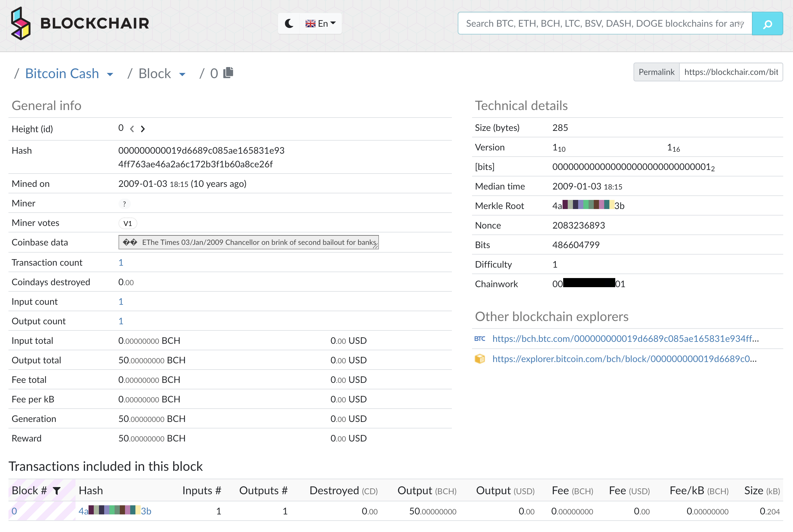The image size is (793, 532).
Task: Expand the Block breadcrumb dropdown caret
Action: point(182,74)
